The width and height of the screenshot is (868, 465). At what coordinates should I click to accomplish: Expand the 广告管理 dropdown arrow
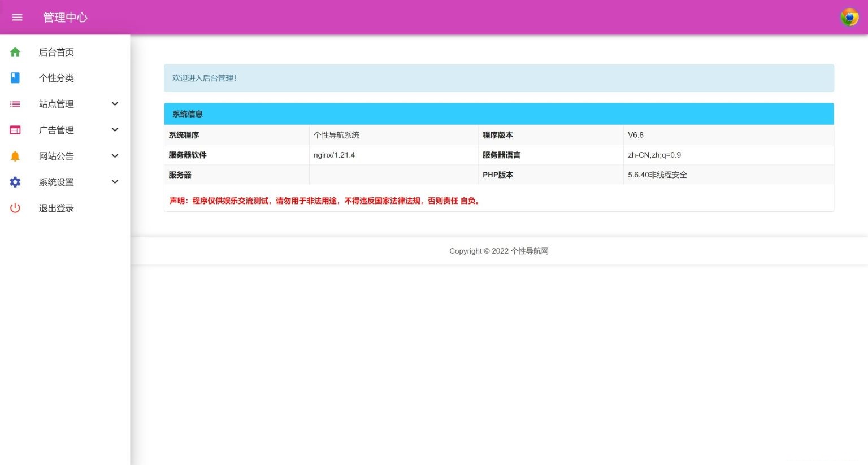(115, 130)
